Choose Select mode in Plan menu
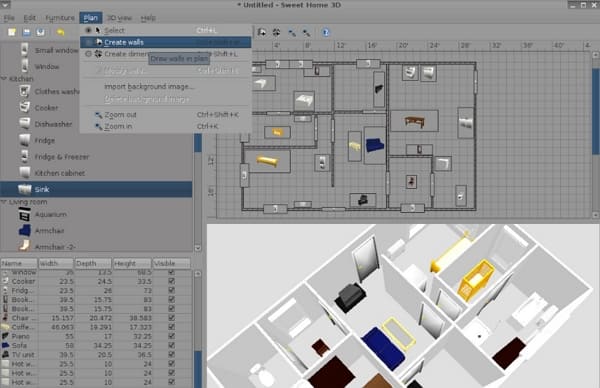This screenshot has width=600, height=388. pyautogui.click(x=166, y=30)
